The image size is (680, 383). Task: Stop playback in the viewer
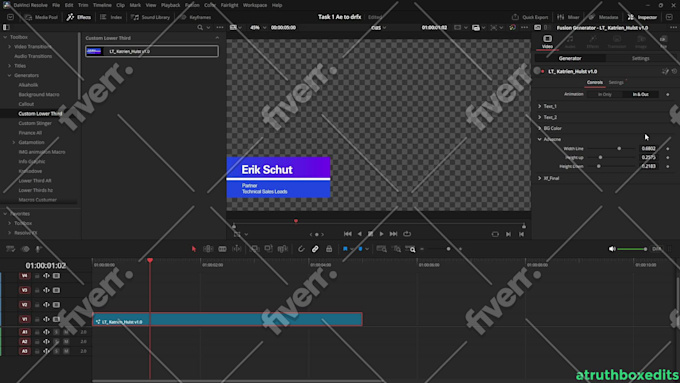coord(370,234)
